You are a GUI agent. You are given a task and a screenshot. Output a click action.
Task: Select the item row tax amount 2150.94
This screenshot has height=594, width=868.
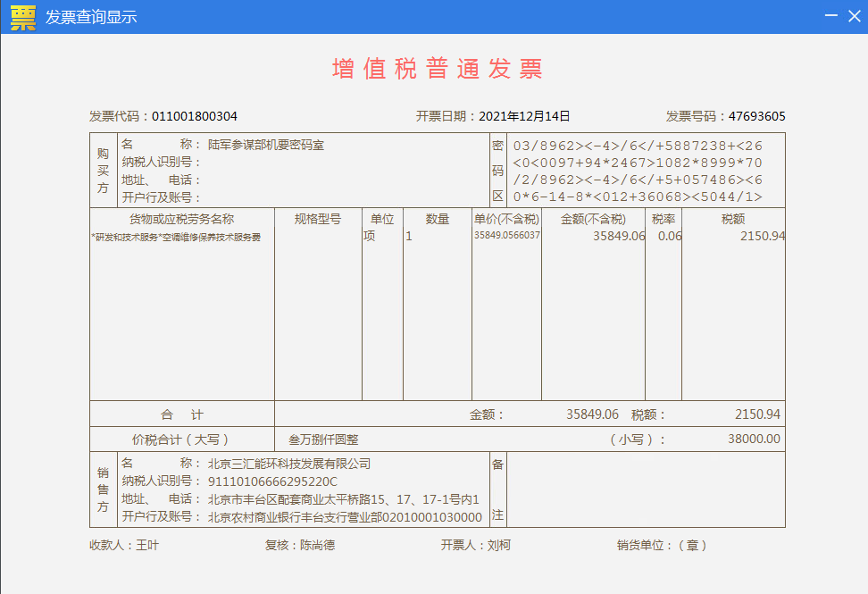point(762,237)
